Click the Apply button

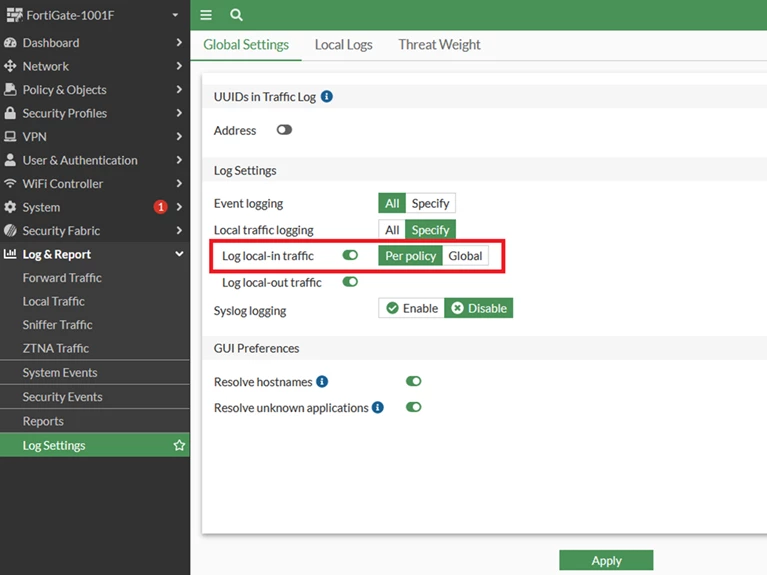point(606,560)
